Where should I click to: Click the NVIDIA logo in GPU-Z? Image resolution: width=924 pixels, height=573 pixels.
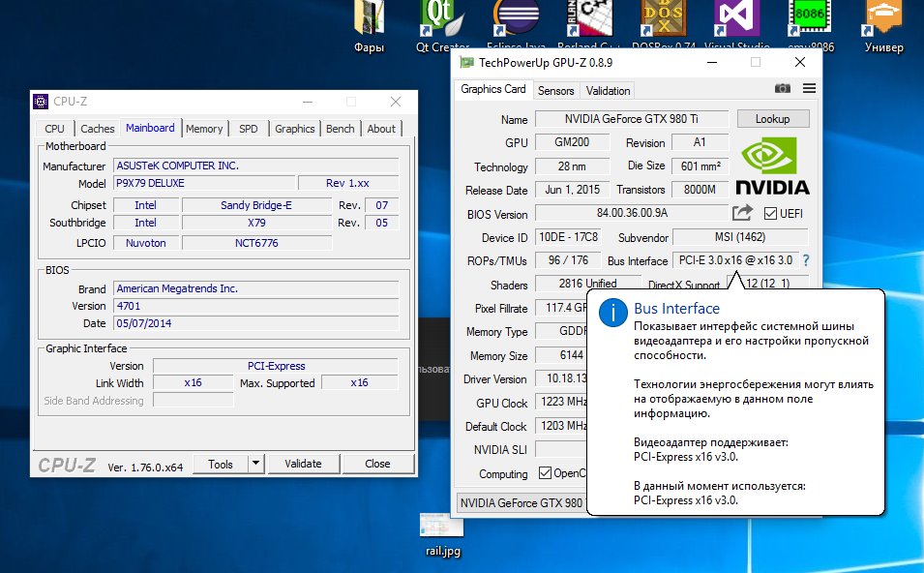click(772, 166)
